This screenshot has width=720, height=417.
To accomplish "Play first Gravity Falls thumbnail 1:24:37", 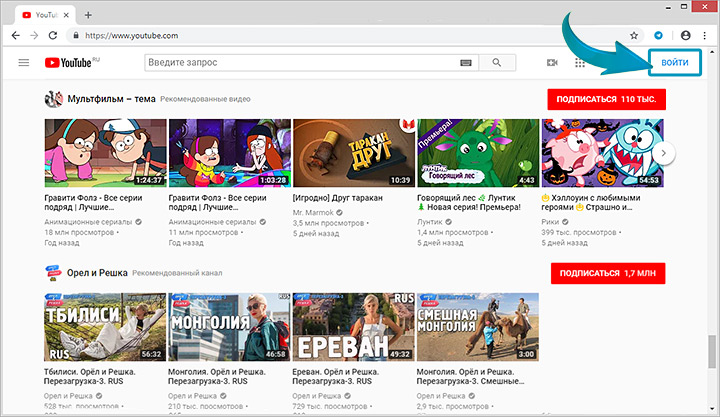I will tap(105, 153).
